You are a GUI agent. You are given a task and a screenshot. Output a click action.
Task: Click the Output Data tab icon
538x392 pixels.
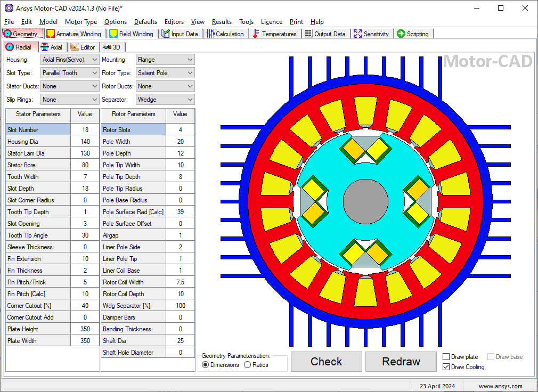click(308, 34)
